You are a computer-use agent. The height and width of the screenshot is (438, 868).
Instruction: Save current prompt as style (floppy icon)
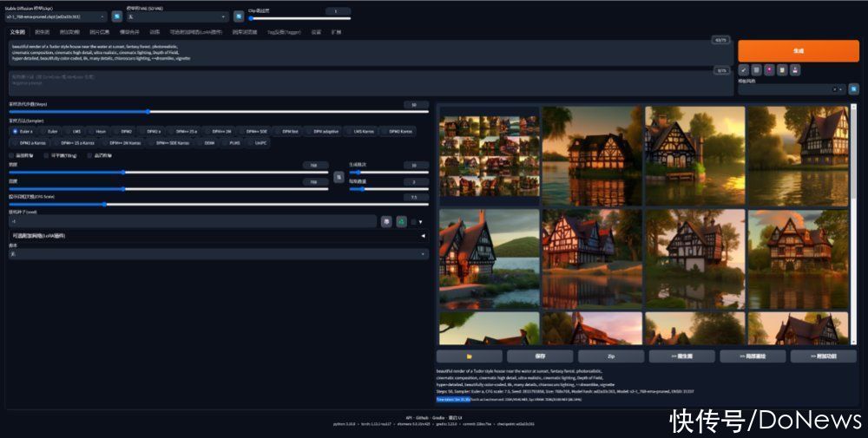(795, 70)
